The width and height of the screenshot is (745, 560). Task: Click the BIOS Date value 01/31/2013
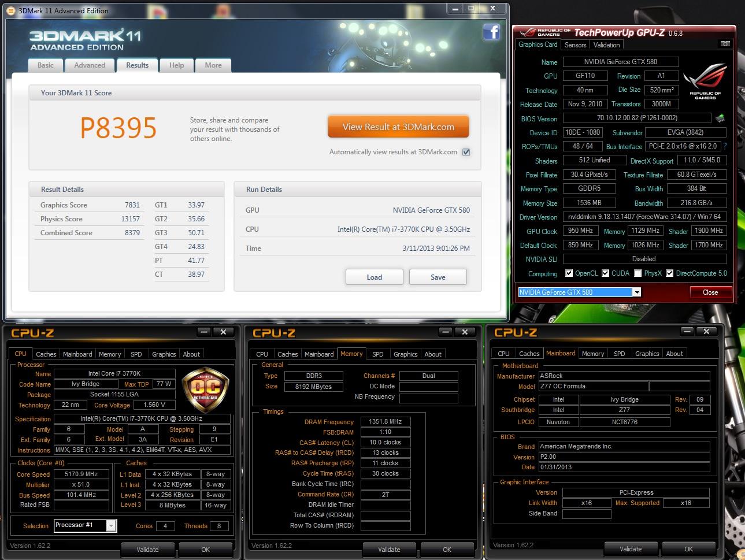pyautogui.click(x=624, y=467)
